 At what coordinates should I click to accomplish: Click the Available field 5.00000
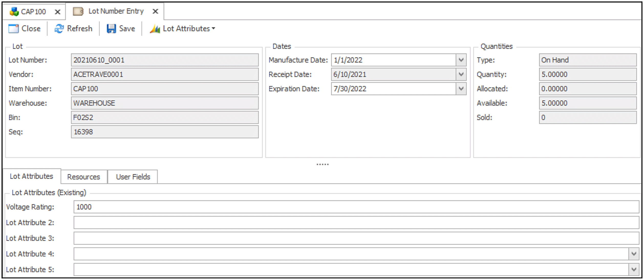(x=588, y=103)
